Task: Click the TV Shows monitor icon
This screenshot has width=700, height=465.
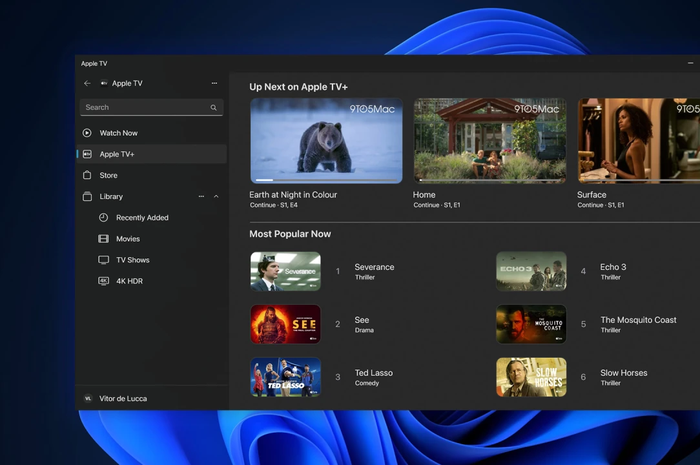Action: [x=103, y=260]
